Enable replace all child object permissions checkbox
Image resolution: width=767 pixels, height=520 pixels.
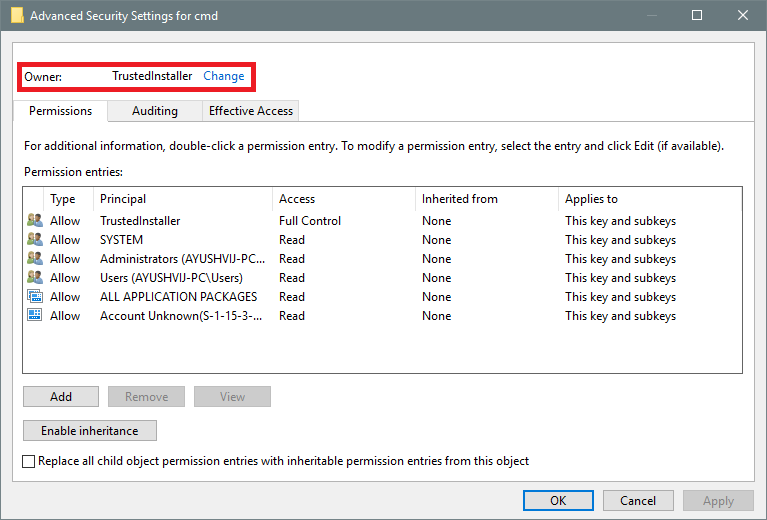[29, 461]
